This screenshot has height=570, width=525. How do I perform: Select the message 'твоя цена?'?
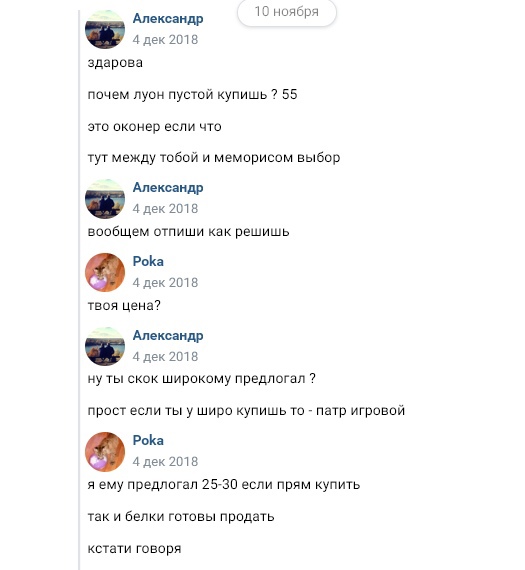124,306
